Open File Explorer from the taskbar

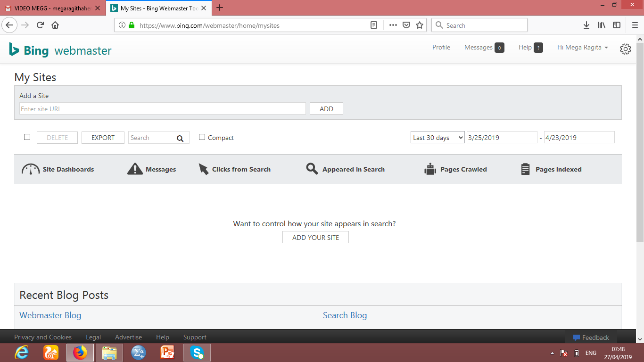(x=109, y=353)
